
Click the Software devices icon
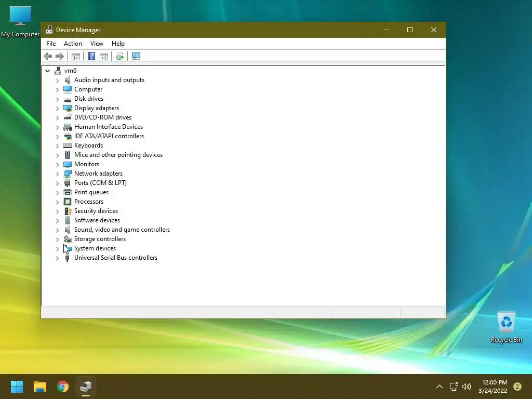68,220
